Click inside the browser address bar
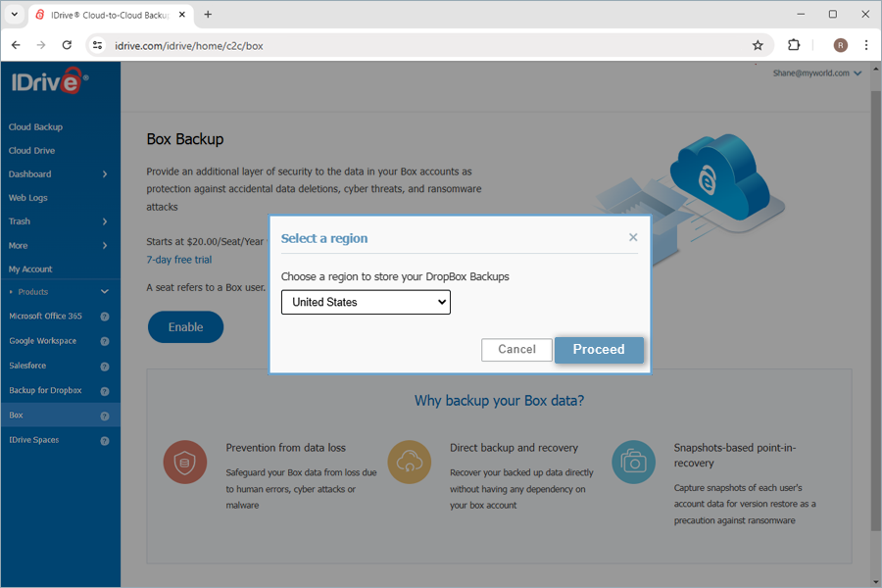Screen dimensions: 882x588 click(294, 45)
